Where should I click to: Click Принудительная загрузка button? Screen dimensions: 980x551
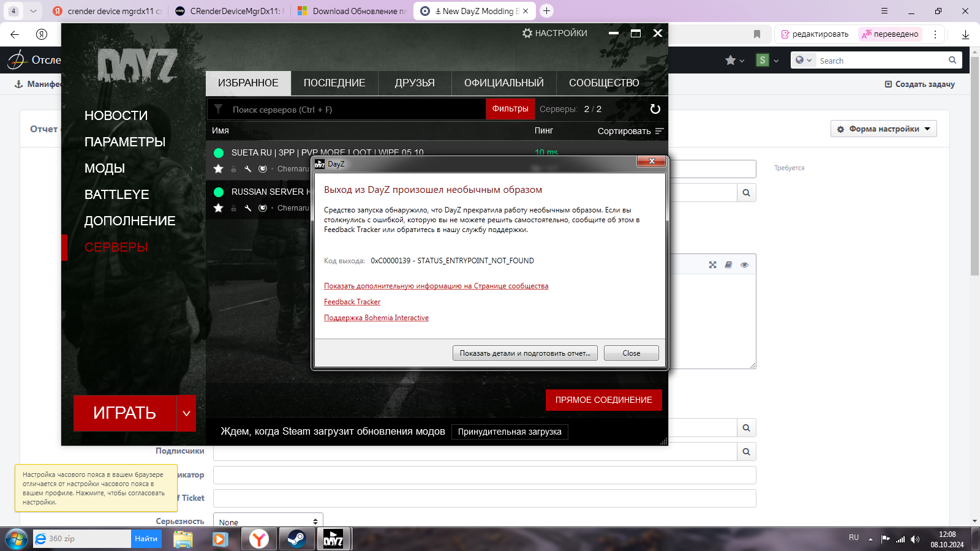(x=510, y=432)
